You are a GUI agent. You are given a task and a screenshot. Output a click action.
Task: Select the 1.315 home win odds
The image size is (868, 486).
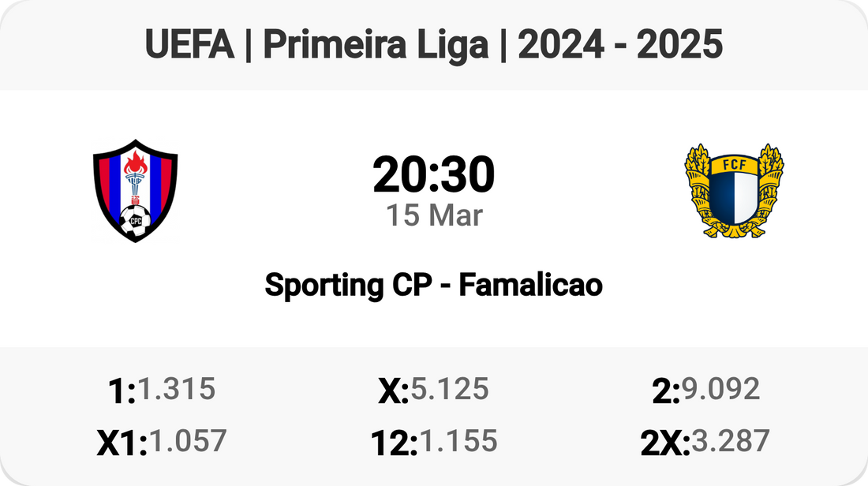click(x=176, y=389)
